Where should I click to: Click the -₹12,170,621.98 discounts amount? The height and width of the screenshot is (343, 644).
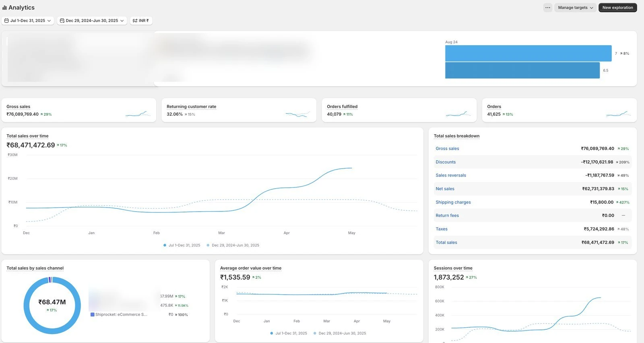click(x=597, y=162)
